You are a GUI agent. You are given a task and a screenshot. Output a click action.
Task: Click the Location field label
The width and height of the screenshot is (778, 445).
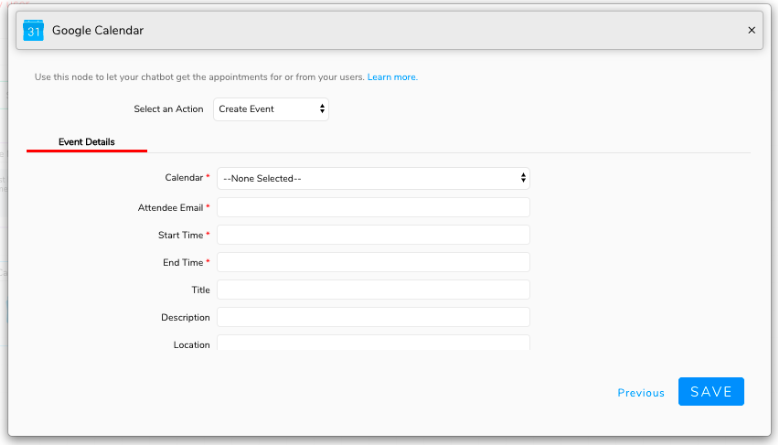click(192, 345)
